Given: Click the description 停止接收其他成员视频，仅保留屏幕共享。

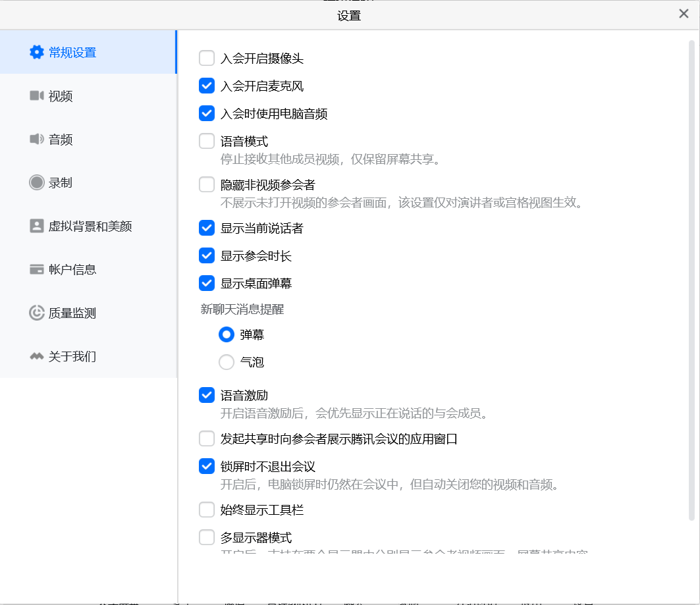Looking at the screenshot, I should (x=331, y=159).
